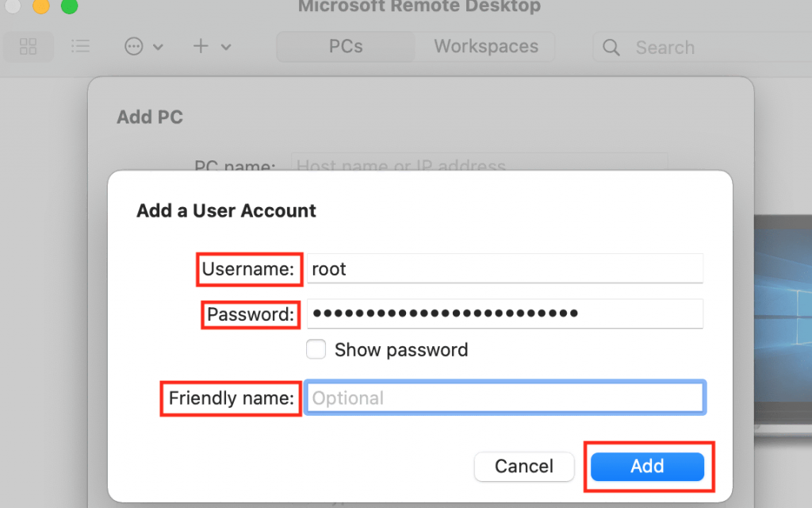The height and width of the screenshot is (508, 812).
Task: Click the yellow minimize window button
Action: pyautogui.click(x=41, y=6)
